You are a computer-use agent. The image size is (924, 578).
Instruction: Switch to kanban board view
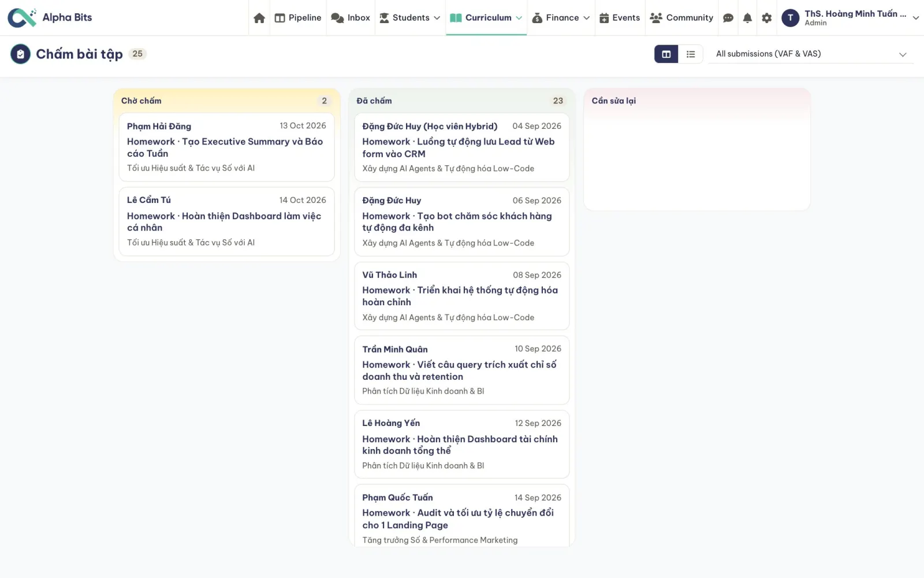click(666, 54)
